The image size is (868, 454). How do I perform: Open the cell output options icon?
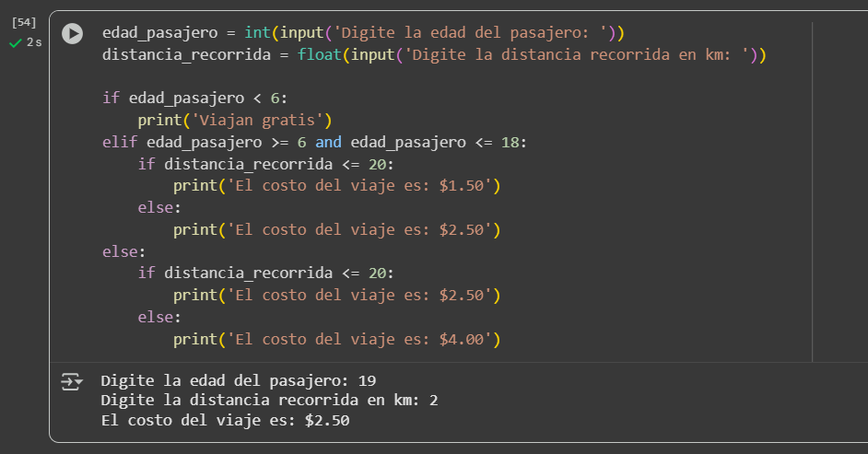(x=71, y=381)
